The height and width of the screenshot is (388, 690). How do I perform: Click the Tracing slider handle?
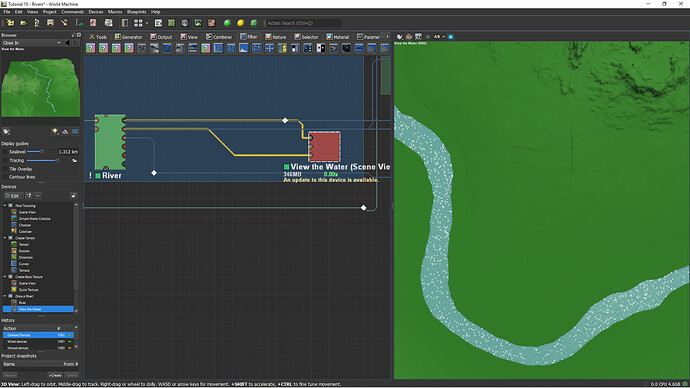tap(57, 161)
